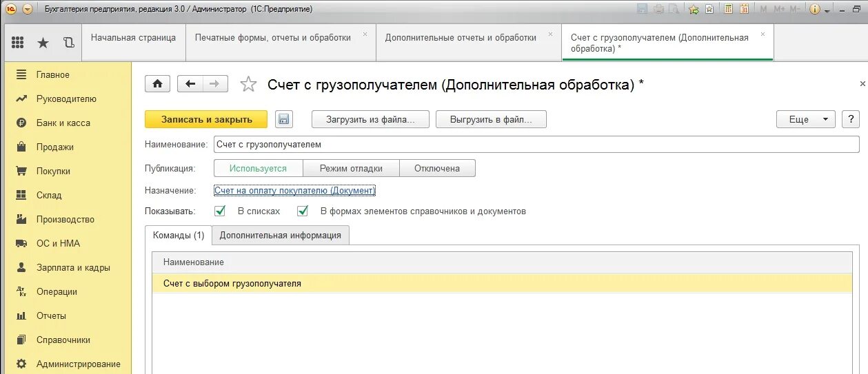Set publication to Используется
Image resolution: width=868 pixels, height=374 pixels.
pyautogui.click(x=258, y=168)
